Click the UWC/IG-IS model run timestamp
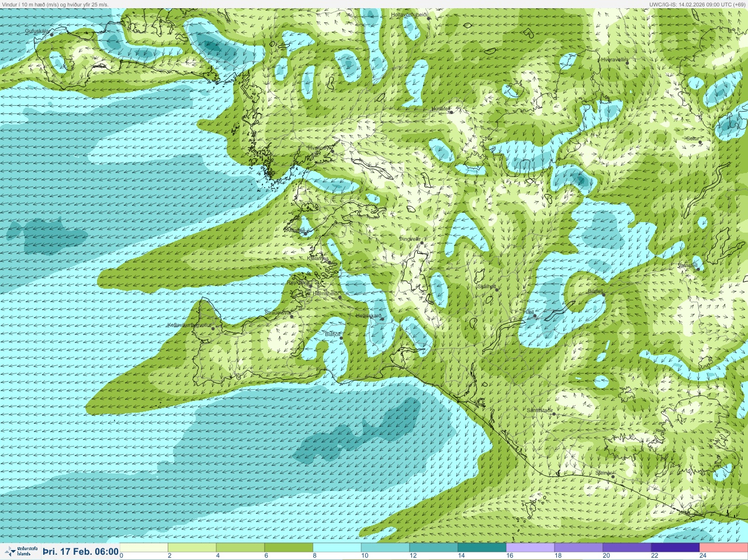This screenshot has height=560, width=748. pos(697,4)
